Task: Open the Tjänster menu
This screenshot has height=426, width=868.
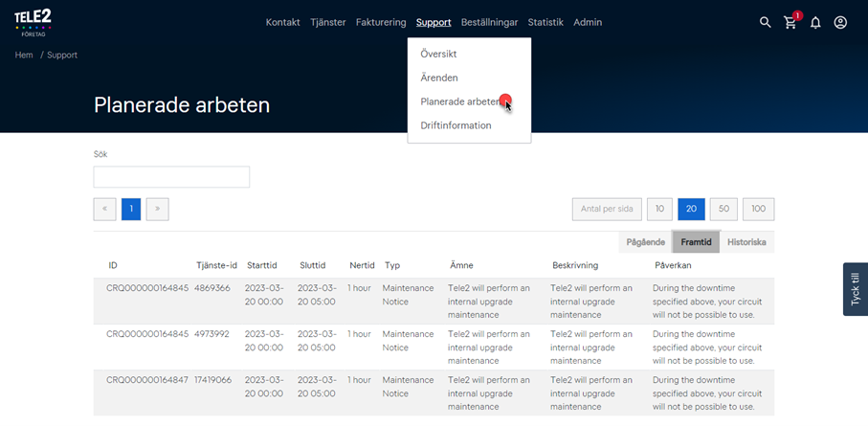Action: pos(327,22)
